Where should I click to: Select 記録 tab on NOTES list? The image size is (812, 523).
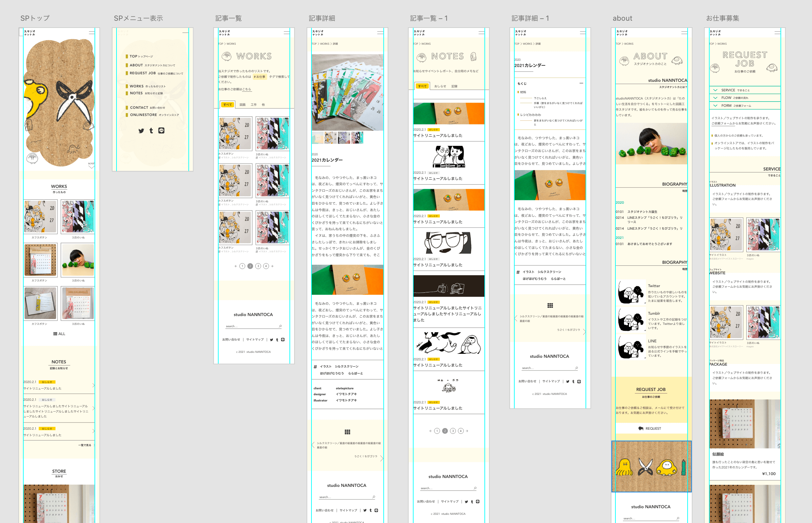tap(454, 86)
